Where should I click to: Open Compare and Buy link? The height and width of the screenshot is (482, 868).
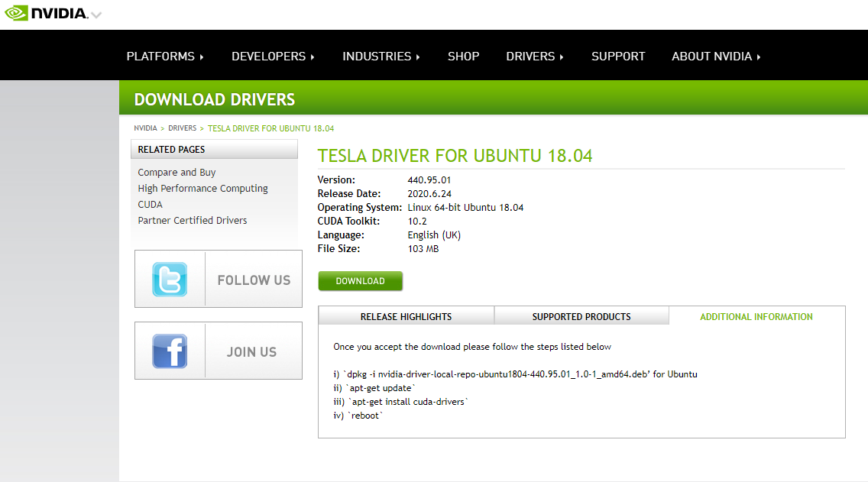click(x=177, y=172)
